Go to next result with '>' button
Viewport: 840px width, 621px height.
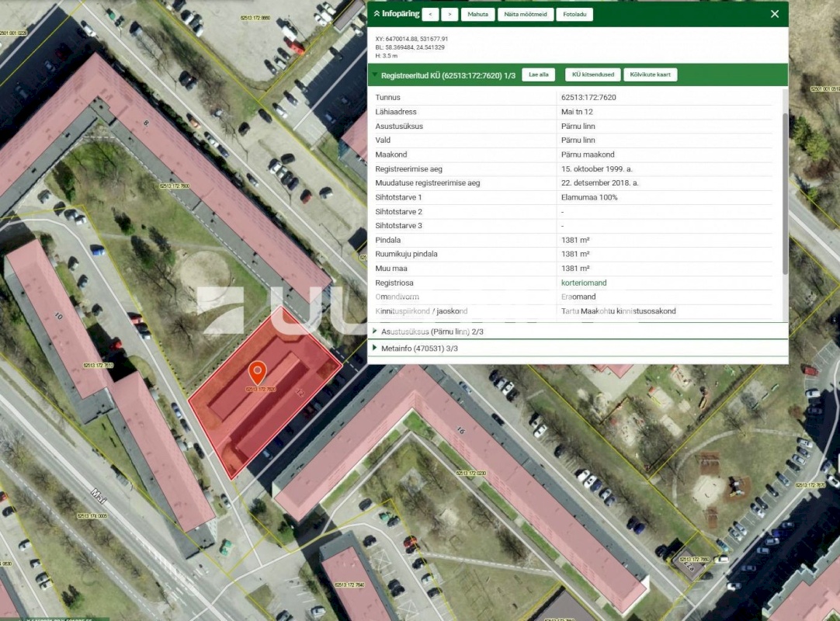pyautogui.click(x=450, y=15)
